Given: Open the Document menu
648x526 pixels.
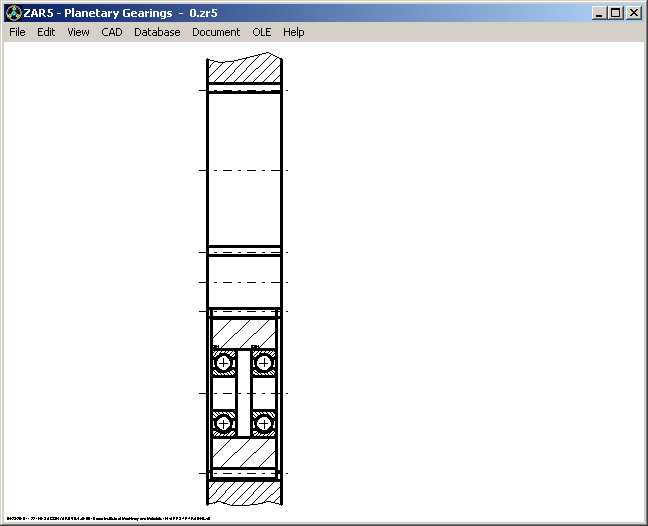Looking at the screenshot, I should (x=216, y=32).
